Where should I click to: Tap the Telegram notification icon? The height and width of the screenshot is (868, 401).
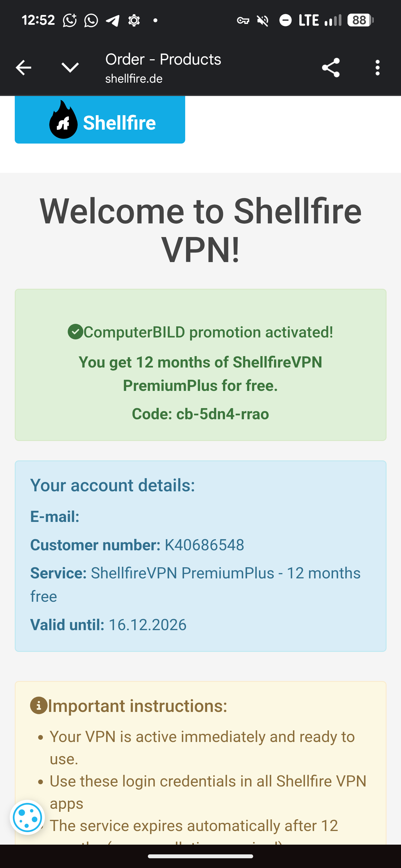(x=112, y=21)
